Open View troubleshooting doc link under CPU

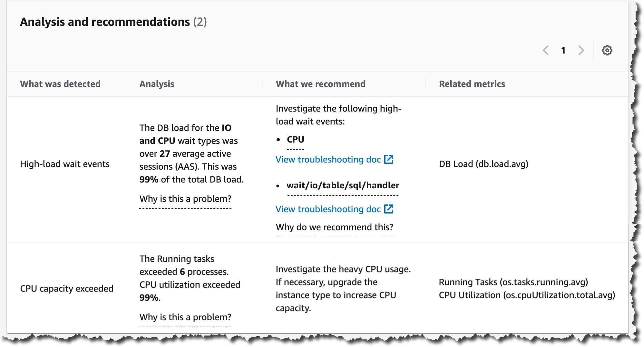point(328,159)
